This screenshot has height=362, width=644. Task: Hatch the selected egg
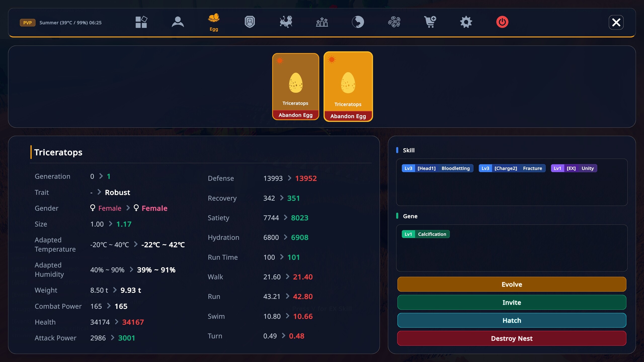tap(512, 320)
